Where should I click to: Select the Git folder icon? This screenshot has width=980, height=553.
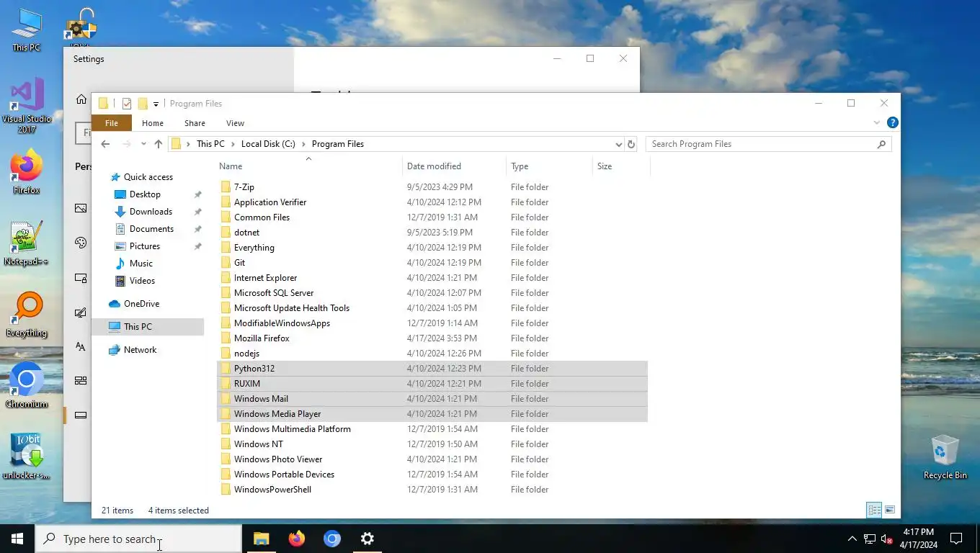coord(226,263)
